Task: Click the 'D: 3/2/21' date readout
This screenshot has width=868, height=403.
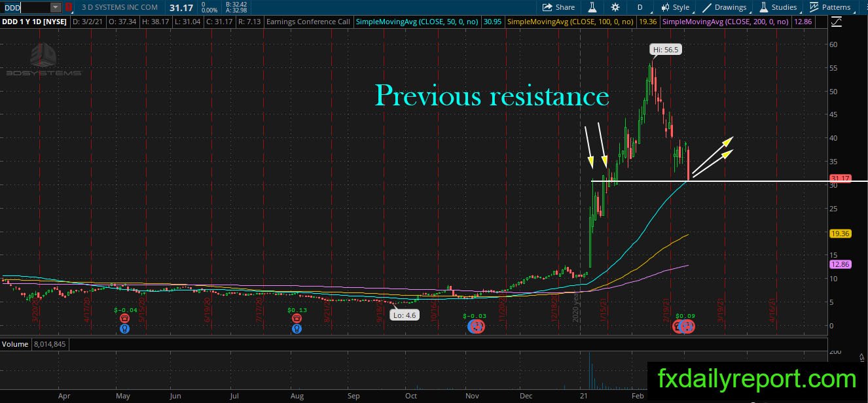Action: click(x=88, y=22)
